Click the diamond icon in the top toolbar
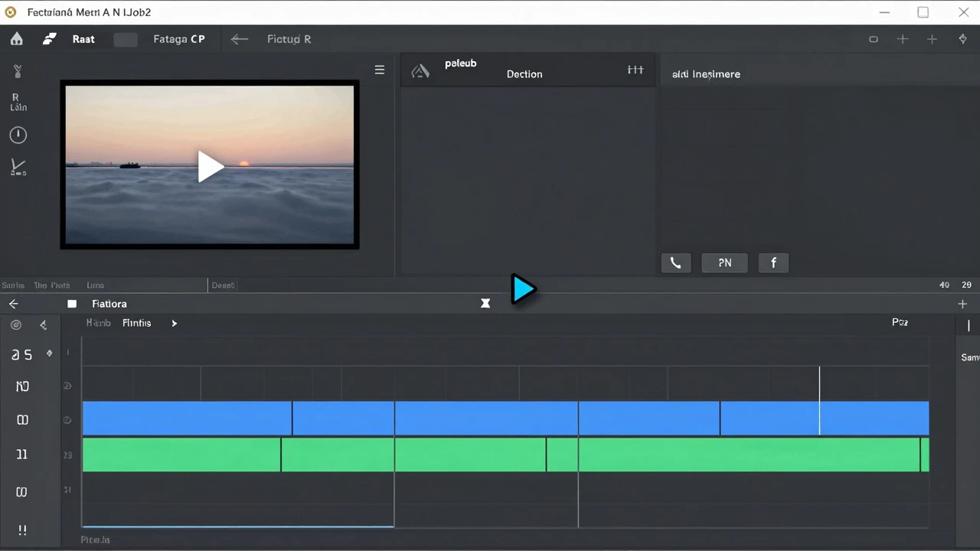The image size is (980, 551). [963, 39]
